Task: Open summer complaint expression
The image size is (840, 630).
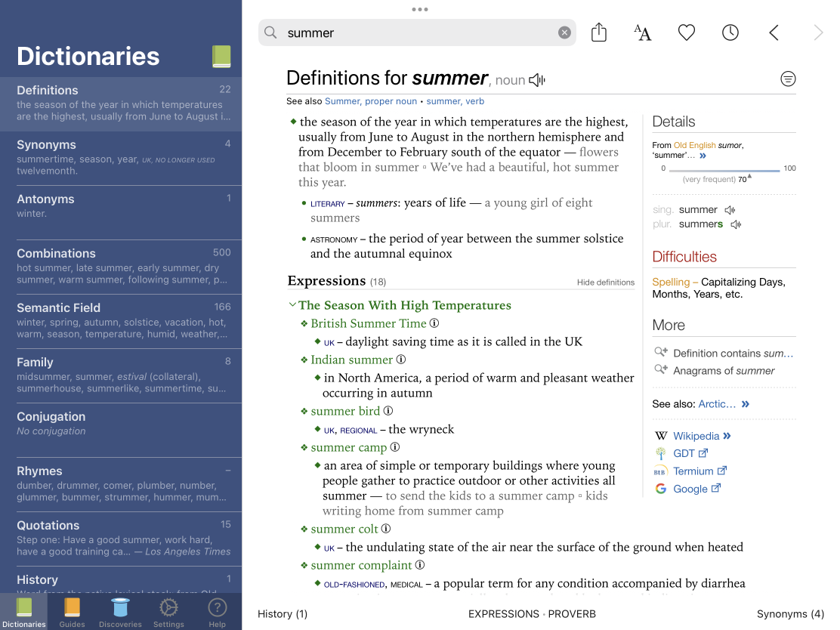Action: click(361, 565)
